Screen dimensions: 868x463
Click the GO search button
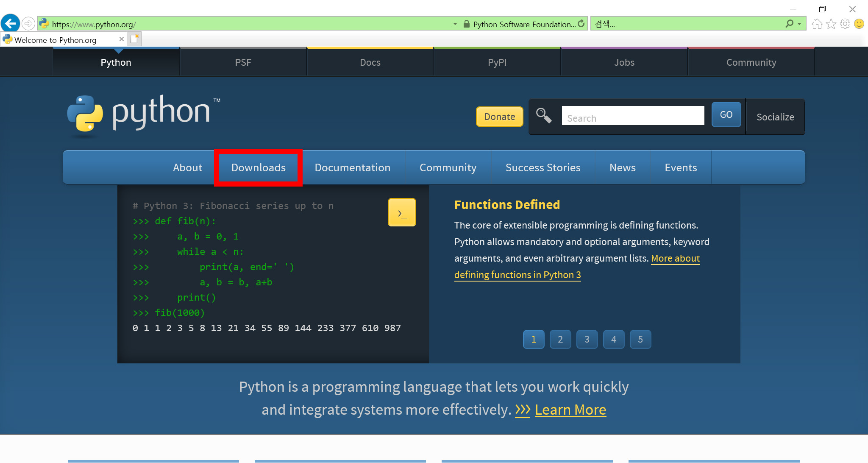tap(726, 114)
